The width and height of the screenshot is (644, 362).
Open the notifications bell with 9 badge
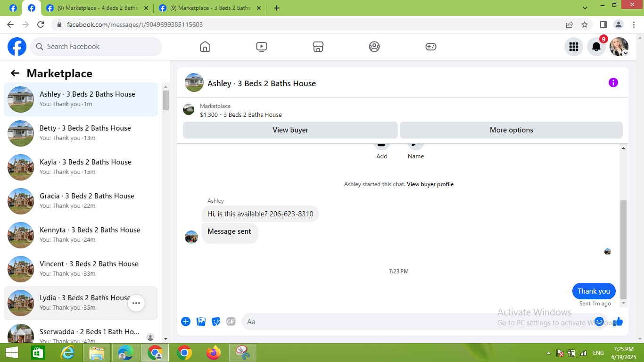tap(596, 47)
